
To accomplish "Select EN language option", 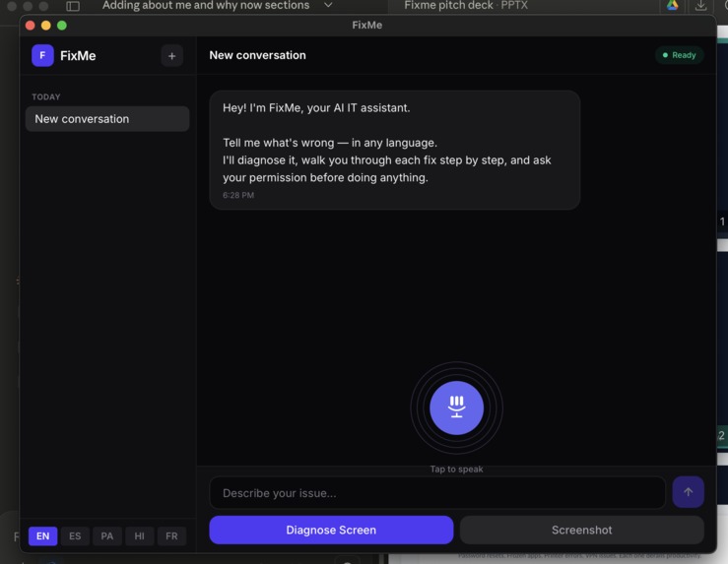I will click(42, 536).
